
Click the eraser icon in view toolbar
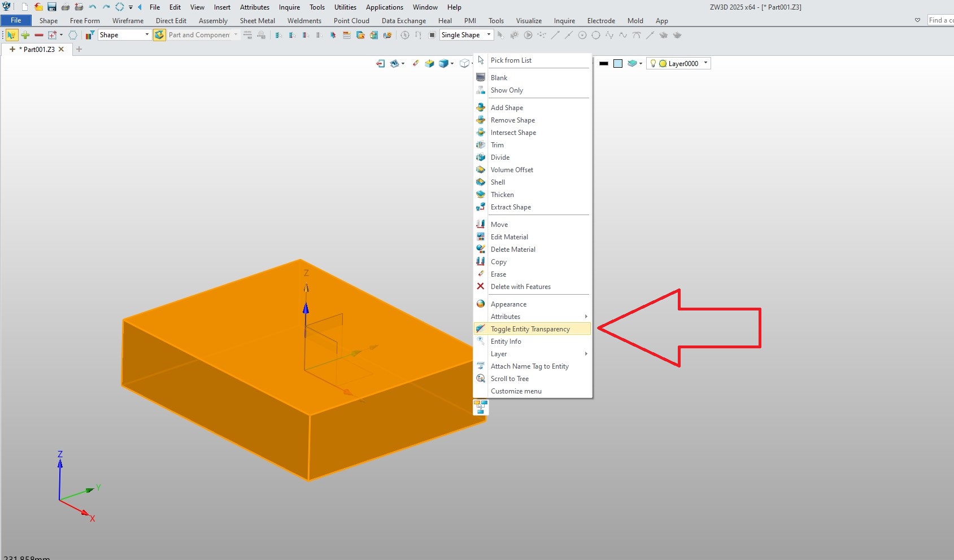tap(416, 63)
